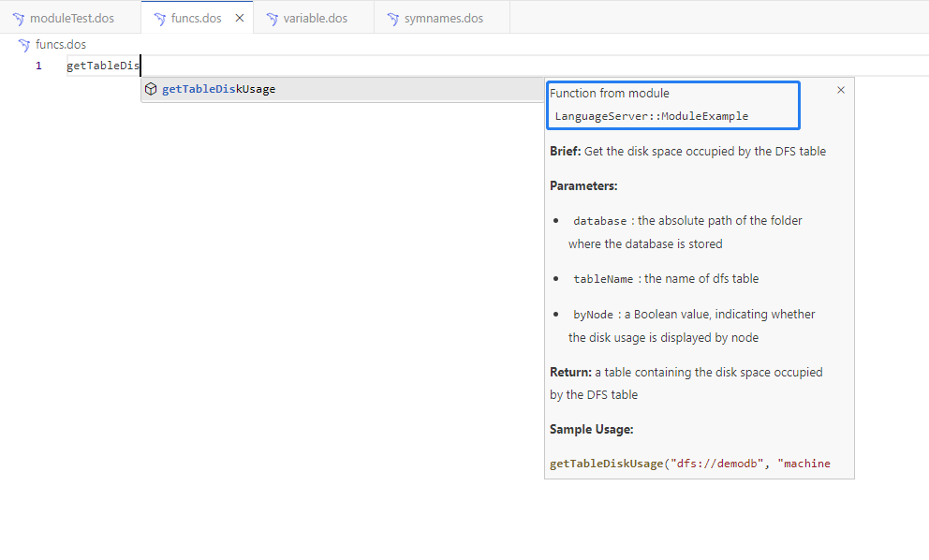Accept the getTableDiskUsage completion suggestion
929x560 pixels.
[219, 89]
